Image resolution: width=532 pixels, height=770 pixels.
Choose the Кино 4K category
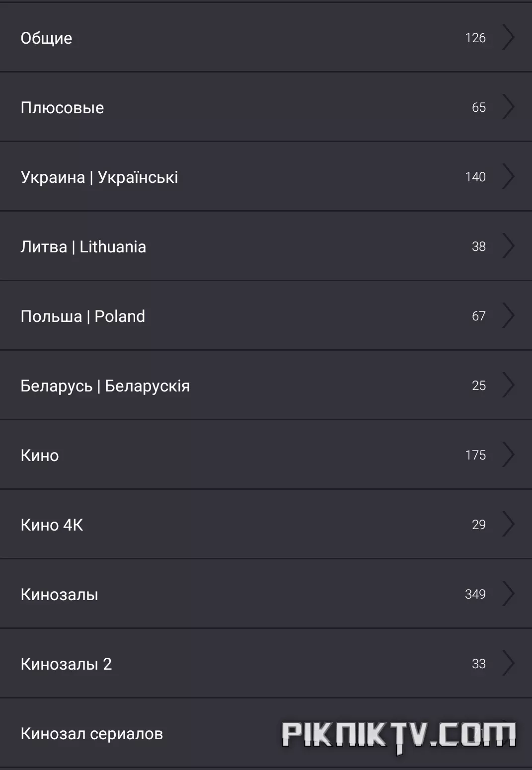[266, 525]
